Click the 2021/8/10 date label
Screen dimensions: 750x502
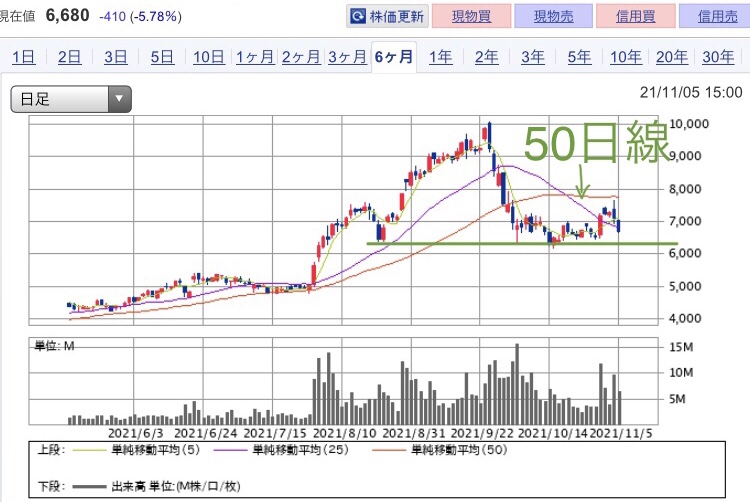[344, 434]
